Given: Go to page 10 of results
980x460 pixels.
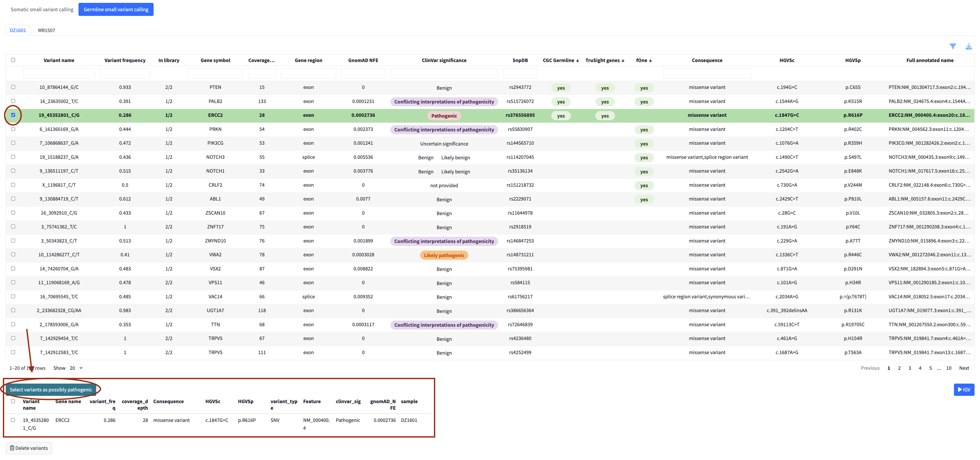Looking at the screenshot, I should pos(948,368).
